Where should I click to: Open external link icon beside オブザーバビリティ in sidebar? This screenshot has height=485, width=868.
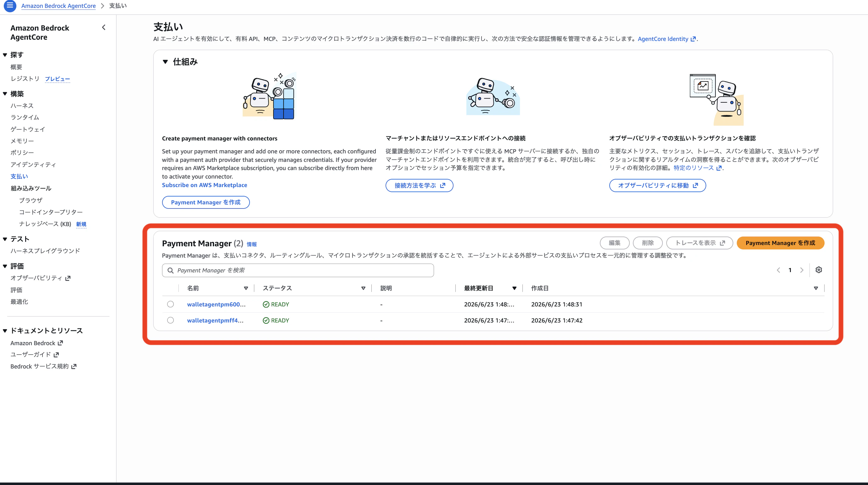click(x=68, y=278)
